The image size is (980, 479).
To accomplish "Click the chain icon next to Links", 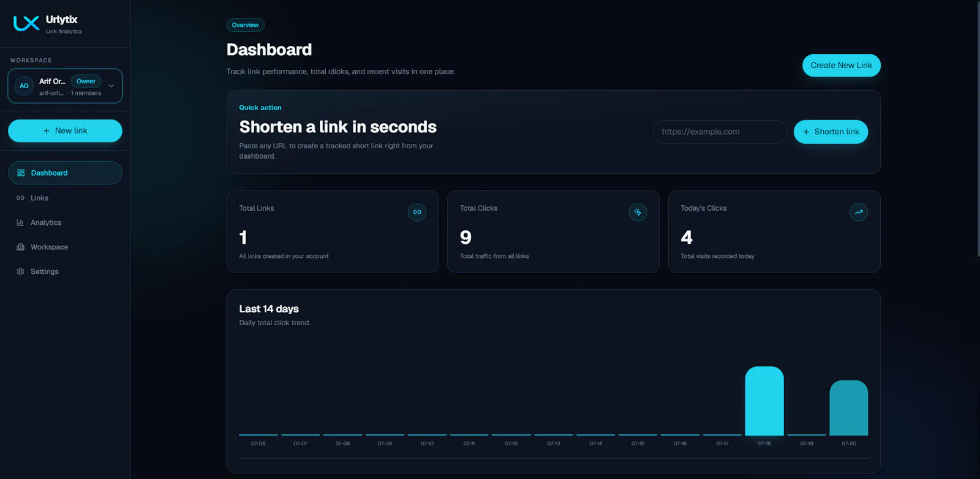I will coord(20,198).
